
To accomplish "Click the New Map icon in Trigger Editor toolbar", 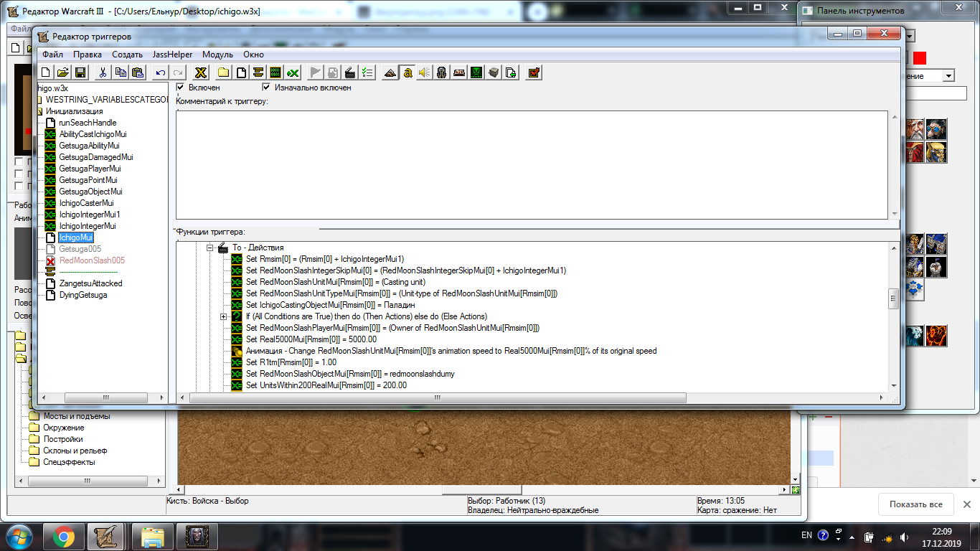I will pos(45,72).
